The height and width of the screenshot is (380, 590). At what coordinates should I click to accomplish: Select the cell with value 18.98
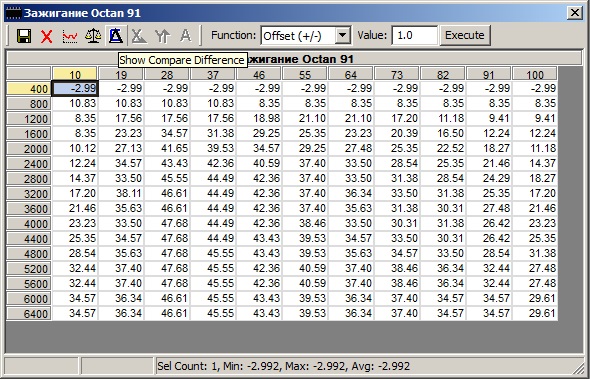coord(259,119)
